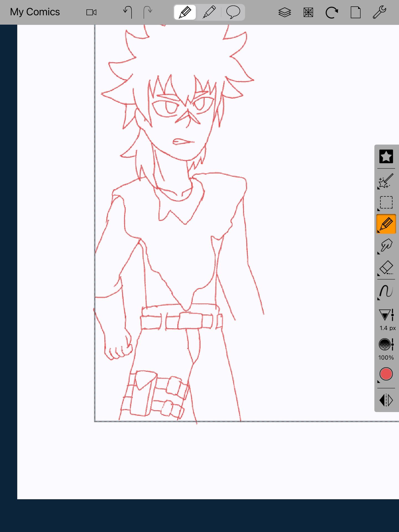Image resolution: width=399 pixels, height=532 pixels.
Task: Open the layers panel
Action: (285, 12)
